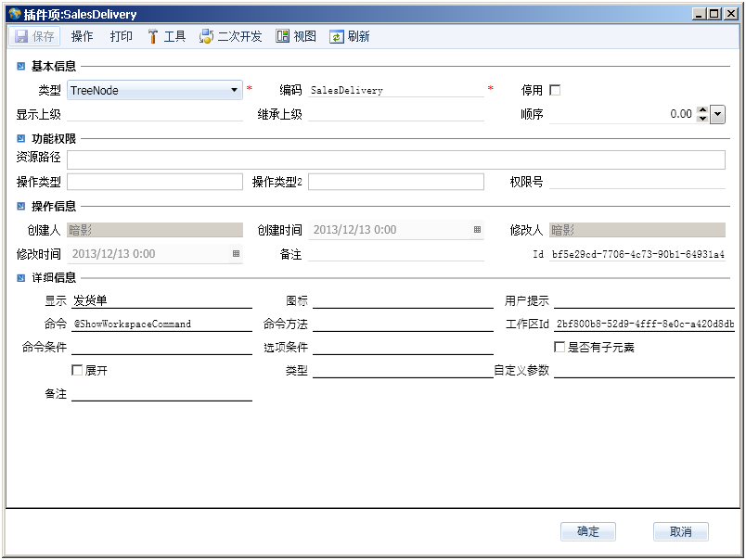Open the 顺序 dropdown arrow
The width and height of the screenshot is (746, 560).
point(717,114)
